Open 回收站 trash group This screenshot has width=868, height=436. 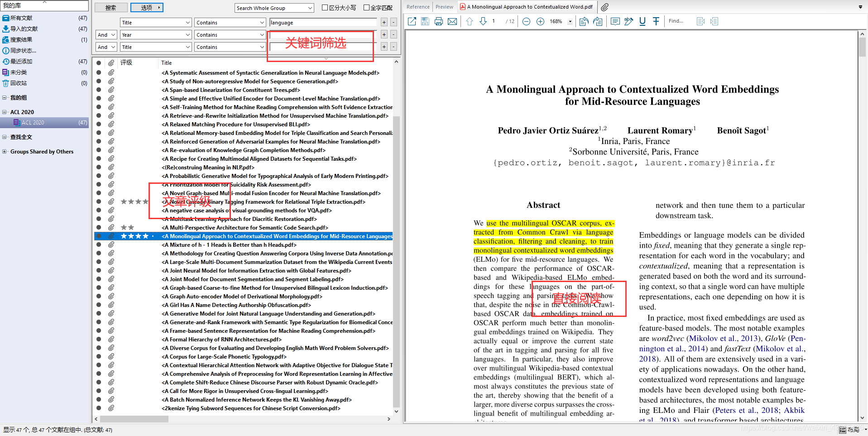[19, 83]
